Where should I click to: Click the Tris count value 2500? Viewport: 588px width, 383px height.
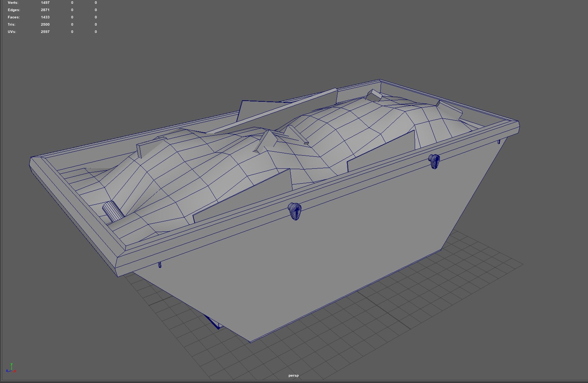pyautogui.click(x=45, y=24)
